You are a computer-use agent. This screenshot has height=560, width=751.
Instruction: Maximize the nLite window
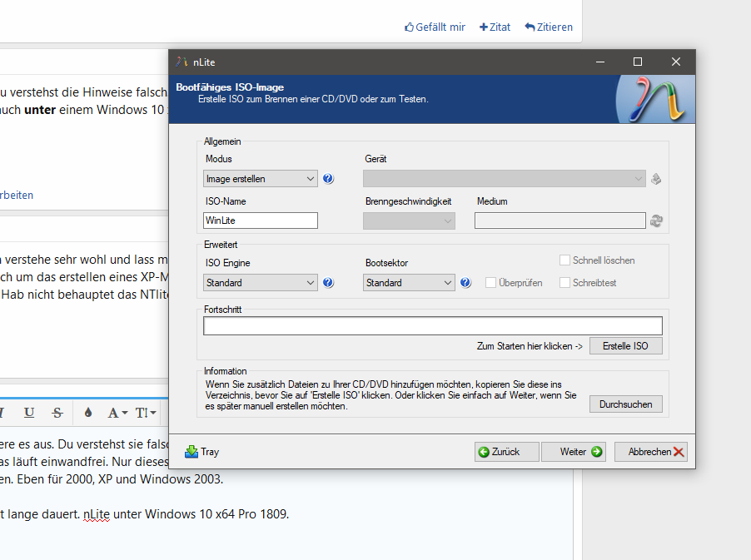coord(638,62)
